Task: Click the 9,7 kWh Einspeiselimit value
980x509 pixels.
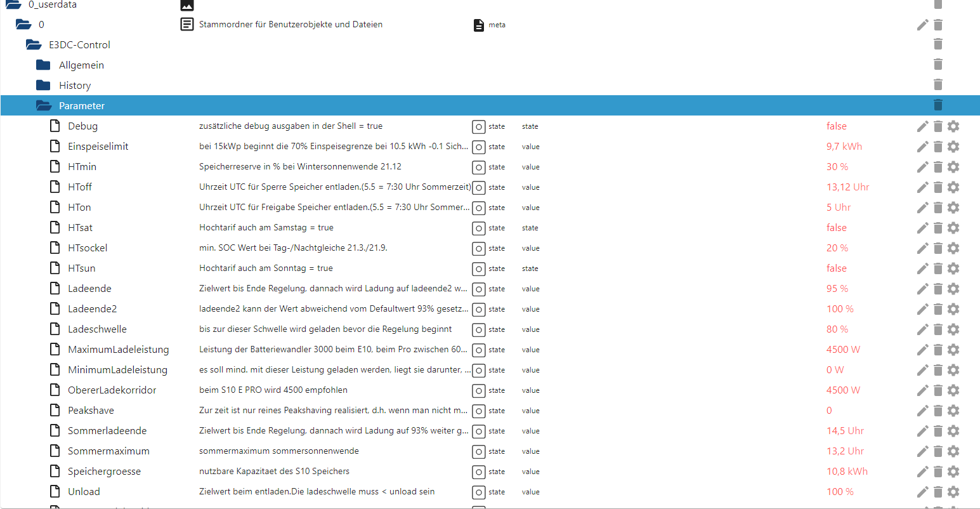Action: [x=844, y=147]
